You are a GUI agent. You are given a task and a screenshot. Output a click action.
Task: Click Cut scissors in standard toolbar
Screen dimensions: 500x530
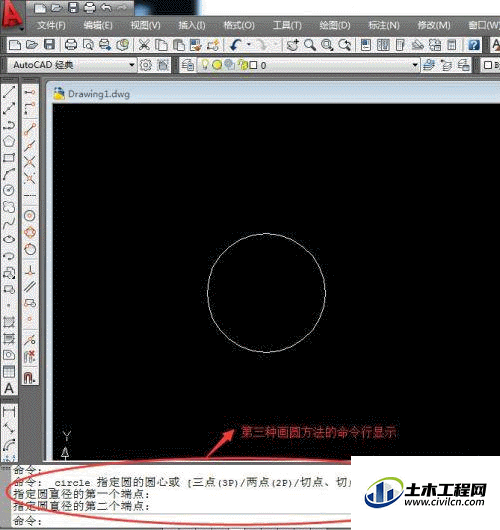point(144,45)
